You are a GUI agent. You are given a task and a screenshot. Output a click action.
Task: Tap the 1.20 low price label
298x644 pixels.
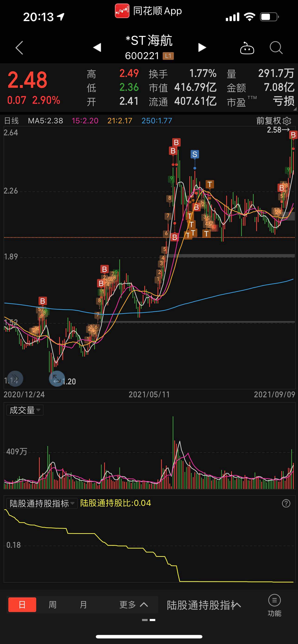click(69, 382)
